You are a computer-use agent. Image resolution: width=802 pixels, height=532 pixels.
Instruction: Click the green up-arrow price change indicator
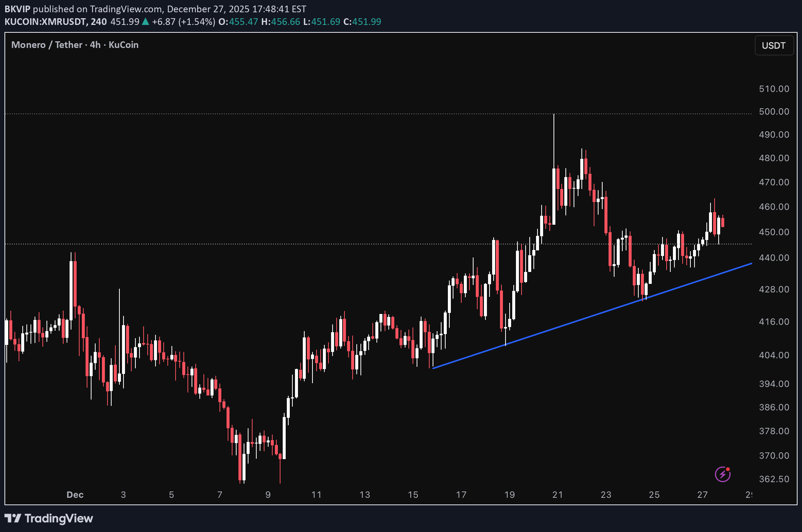145,22
